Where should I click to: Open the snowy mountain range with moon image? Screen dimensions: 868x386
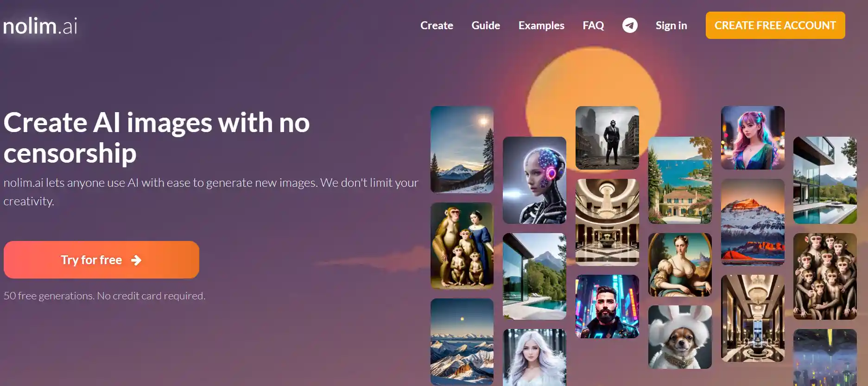point(462,342)
